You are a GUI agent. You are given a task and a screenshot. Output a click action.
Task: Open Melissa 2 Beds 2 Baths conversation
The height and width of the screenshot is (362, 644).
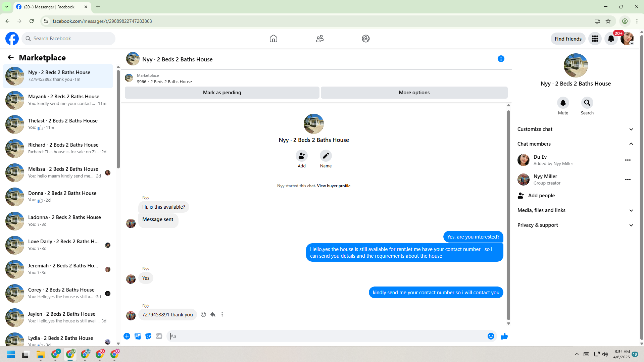(x=58, y=172)
